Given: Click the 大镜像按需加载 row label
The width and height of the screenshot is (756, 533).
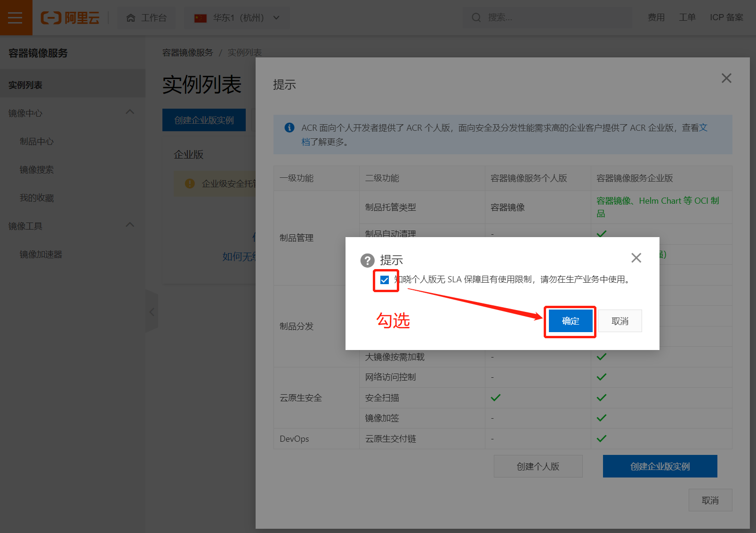Looking at the screenshot, I should [x=395, y=357].
